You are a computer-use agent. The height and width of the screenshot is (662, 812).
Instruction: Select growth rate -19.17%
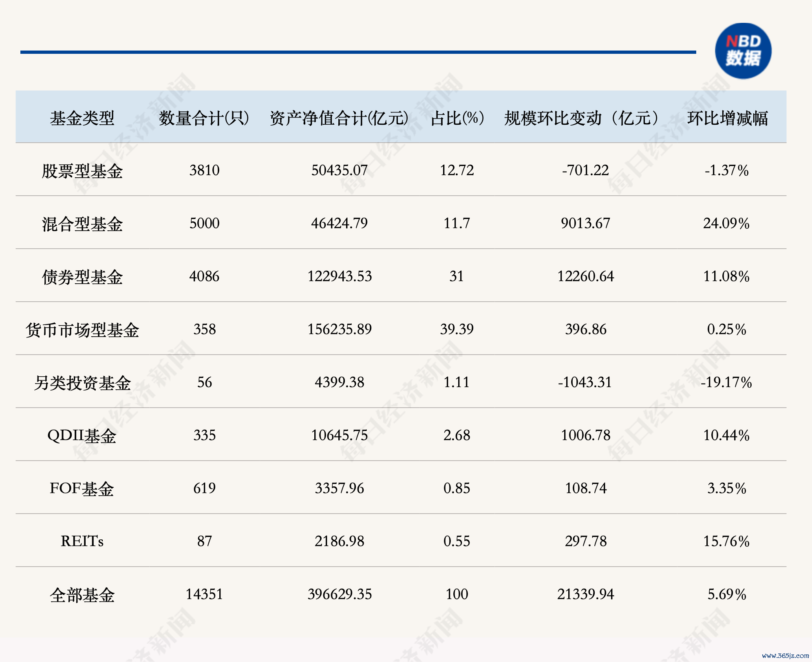(x=726, y=382)
